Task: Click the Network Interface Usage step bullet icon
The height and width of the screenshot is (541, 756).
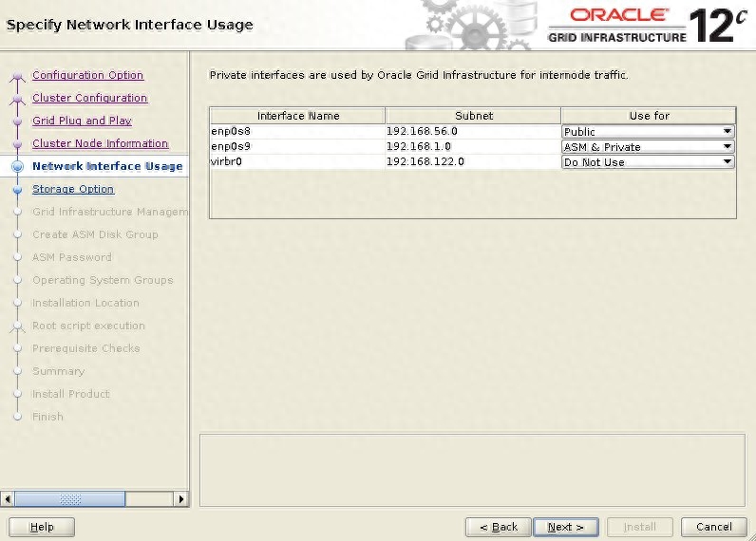Action: 17,166
